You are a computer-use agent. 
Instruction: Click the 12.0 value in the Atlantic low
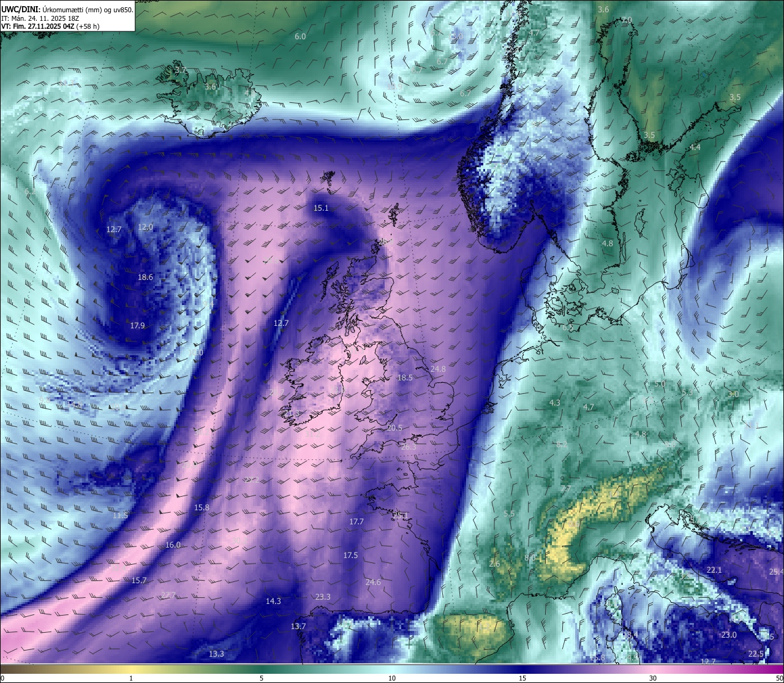click(145, 227)
